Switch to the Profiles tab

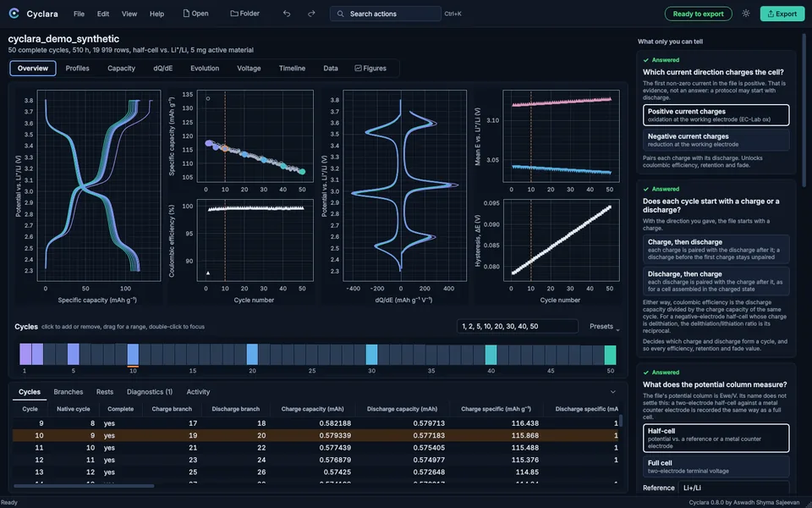77,69
